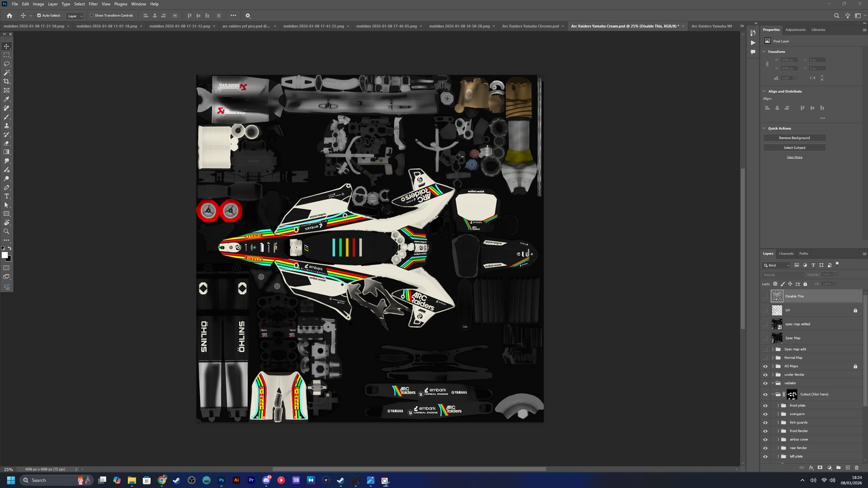The height and width of the screenshot is (488, 868).
Task: Expand the front plate layer group
Action: [x=778, y=405]
